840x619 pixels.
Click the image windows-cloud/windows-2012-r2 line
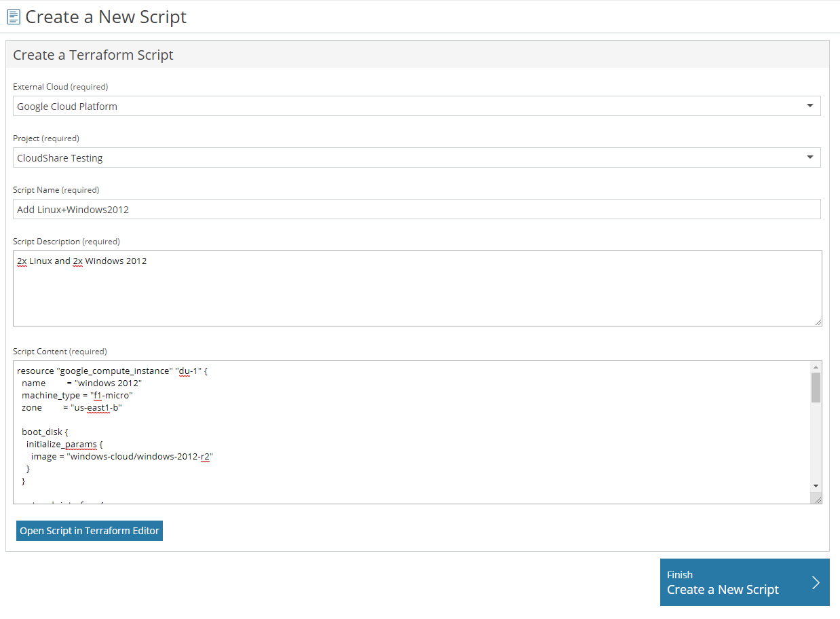click(x=123, y=456)
